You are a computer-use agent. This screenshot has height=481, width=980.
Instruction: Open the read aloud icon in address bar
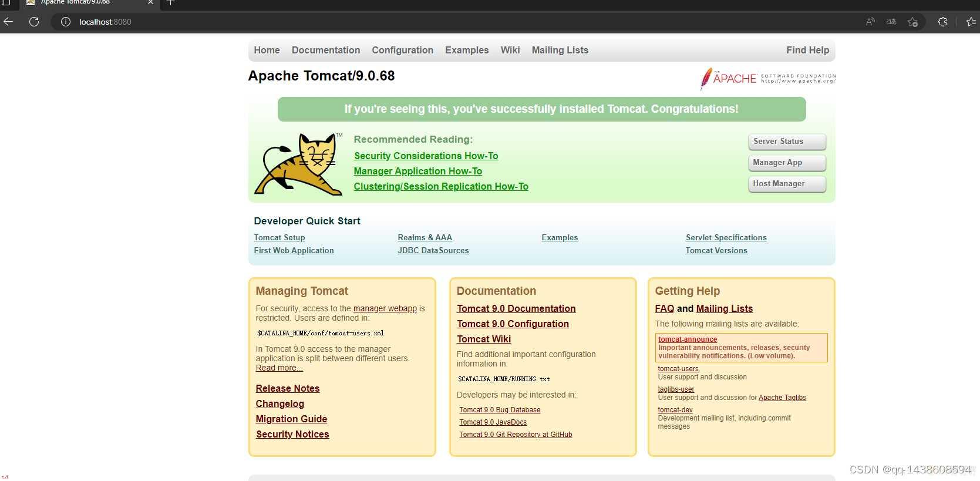pyautogui.click(x=870, y=22)
